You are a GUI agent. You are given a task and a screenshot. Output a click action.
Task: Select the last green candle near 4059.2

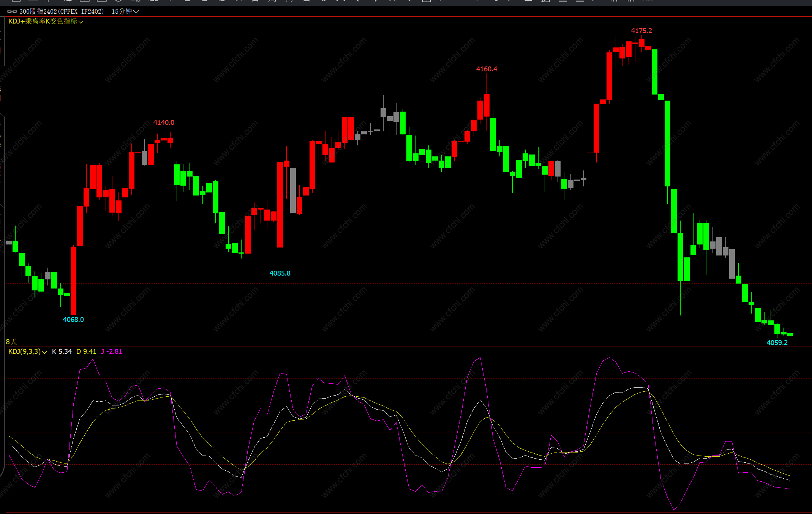790,335
